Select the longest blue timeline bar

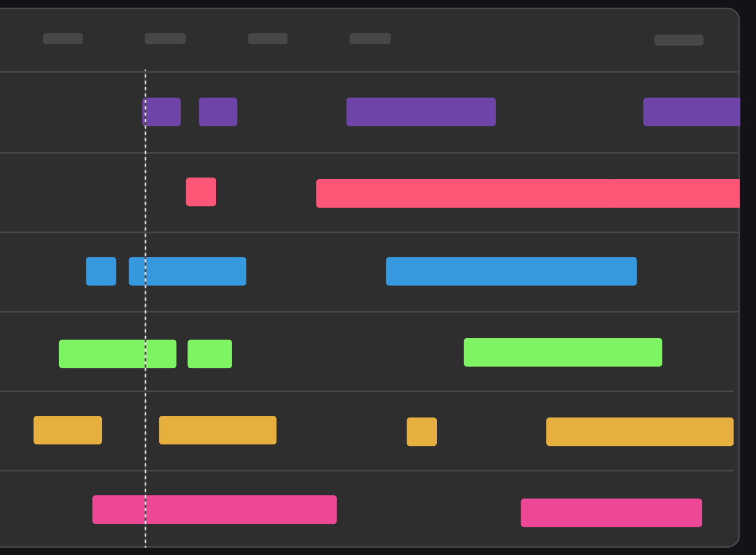511,271
